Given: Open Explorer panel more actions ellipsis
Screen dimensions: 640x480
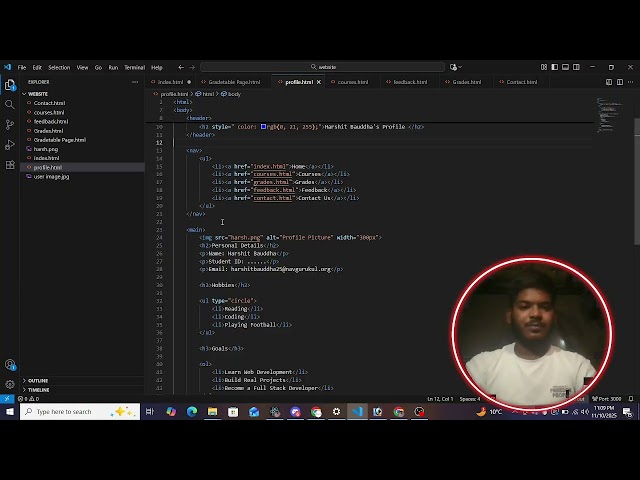Looking at the screenshot, I should click(135, 82).
